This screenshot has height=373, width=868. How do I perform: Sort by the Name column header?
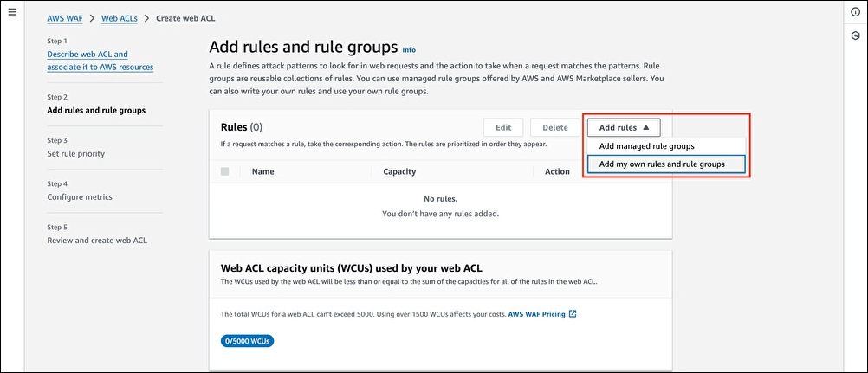pos(263,171)
